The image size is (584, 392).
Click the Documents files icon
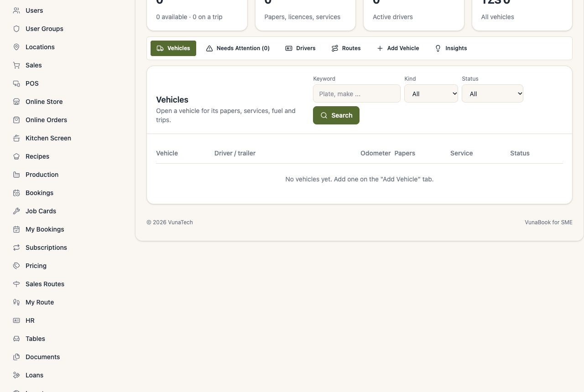point(16,357)
